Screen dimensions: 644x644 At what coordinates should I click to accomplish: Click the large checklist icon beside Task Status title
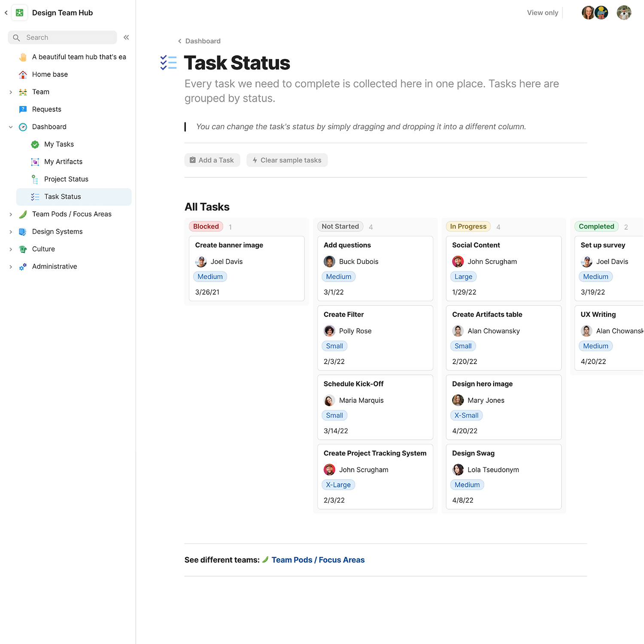(x=168, y=63)
